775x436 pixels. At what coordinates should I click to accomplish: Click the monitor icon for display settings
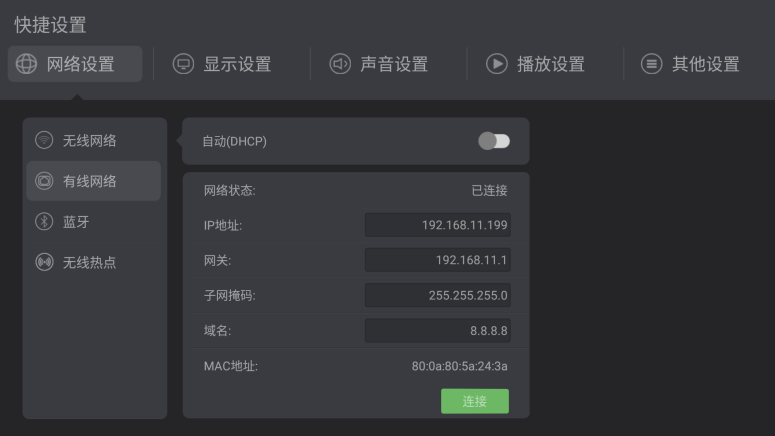click(183, 64)
